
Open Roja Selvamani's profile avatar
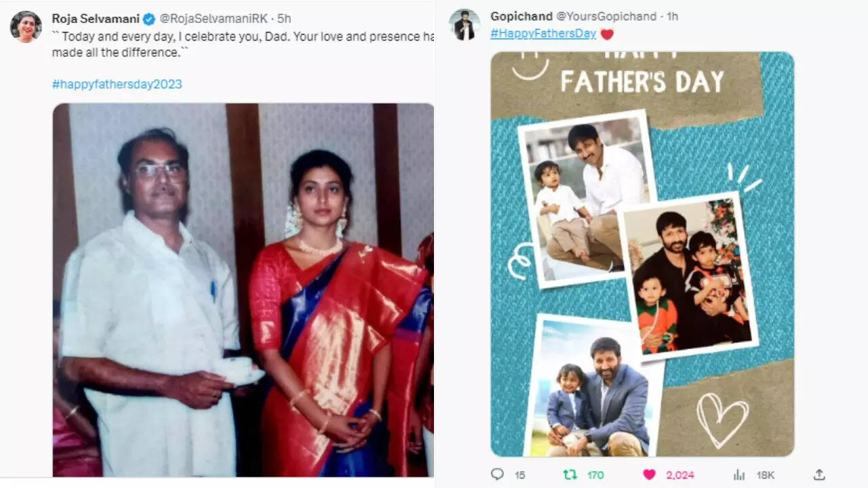(x=26, y=26)
